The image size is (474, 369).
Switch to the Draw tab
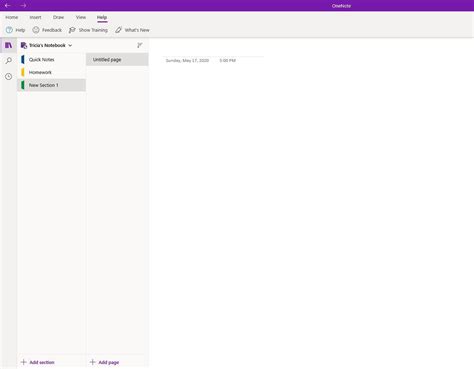pos(58,17)
